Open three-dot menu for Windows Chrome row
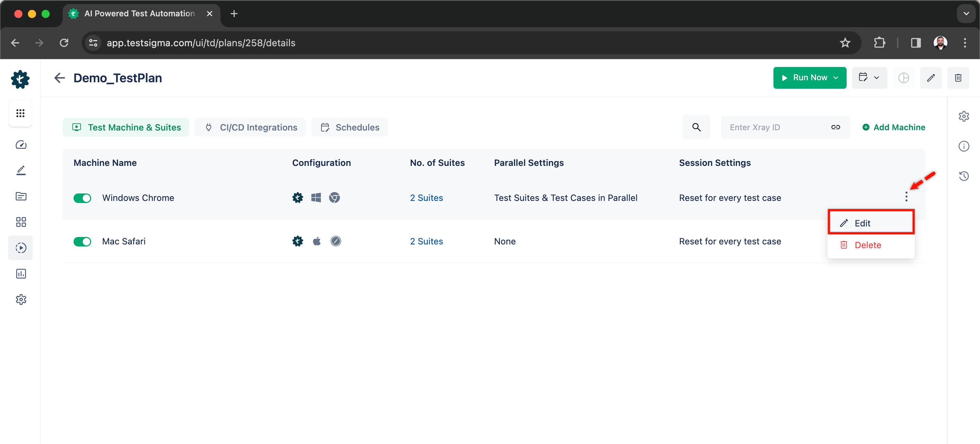980x444 pixels. click(x=906, y=197)
